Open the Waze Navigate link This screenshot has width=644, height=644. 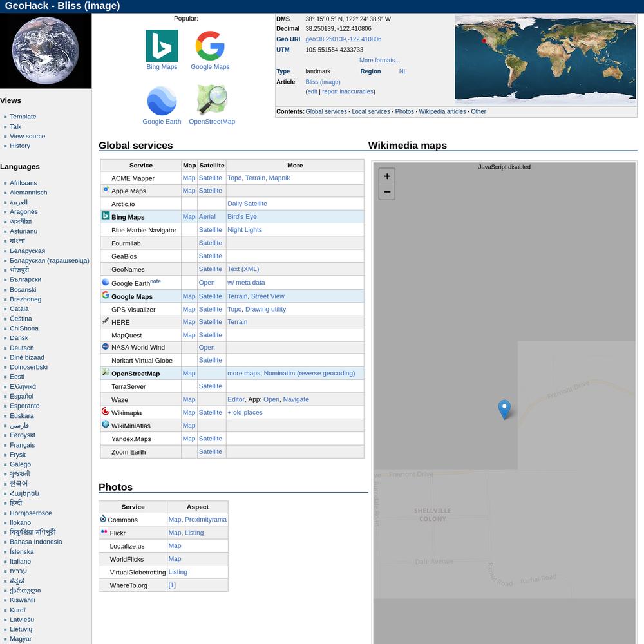(x=296, y=399)
